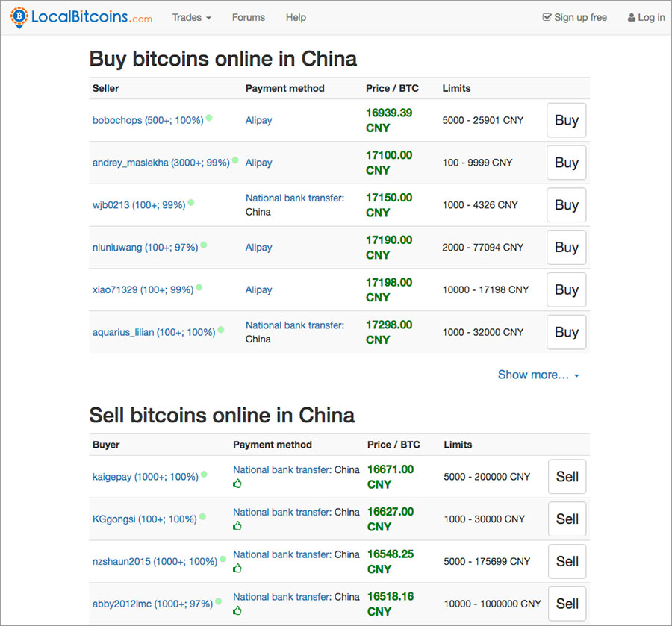The height and width of the screenshot is (626, 672).
Task: Click price 17298.00 CNY text
Action: pos(389,332)
